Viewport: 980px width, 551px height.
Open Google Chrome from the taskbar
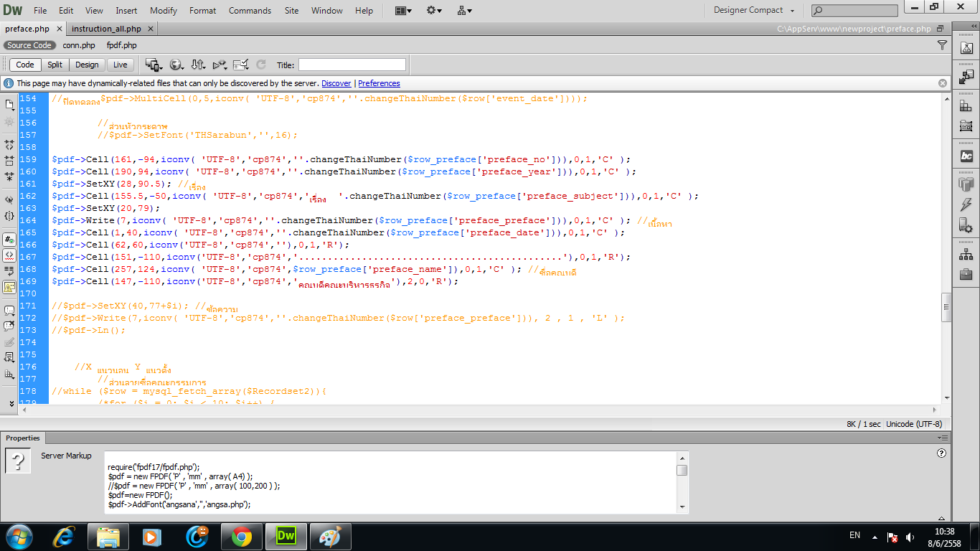click(x=241, y=536)
